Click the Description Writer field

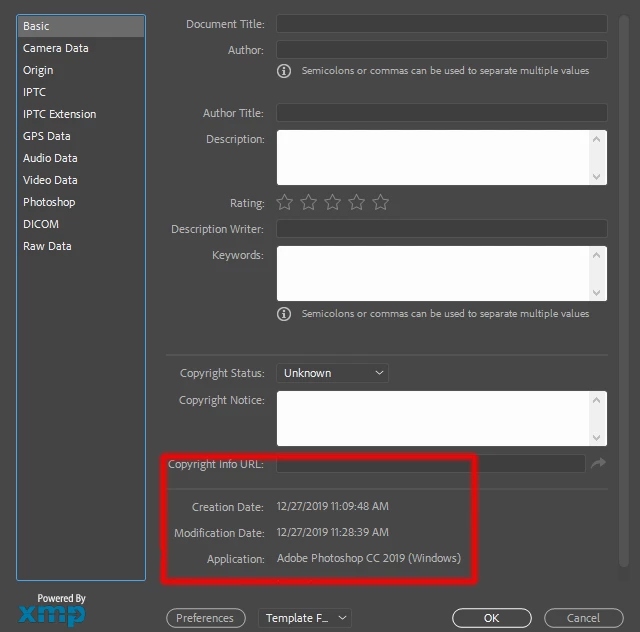442,229
